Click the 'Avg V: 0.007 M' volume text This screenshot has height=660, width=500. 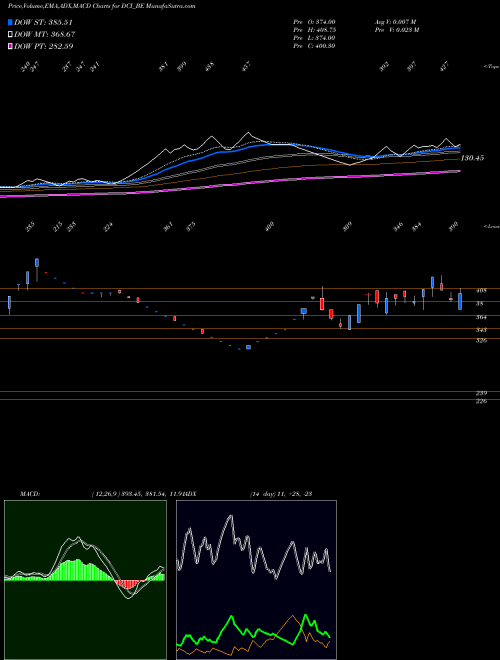(x=396, y=22)
